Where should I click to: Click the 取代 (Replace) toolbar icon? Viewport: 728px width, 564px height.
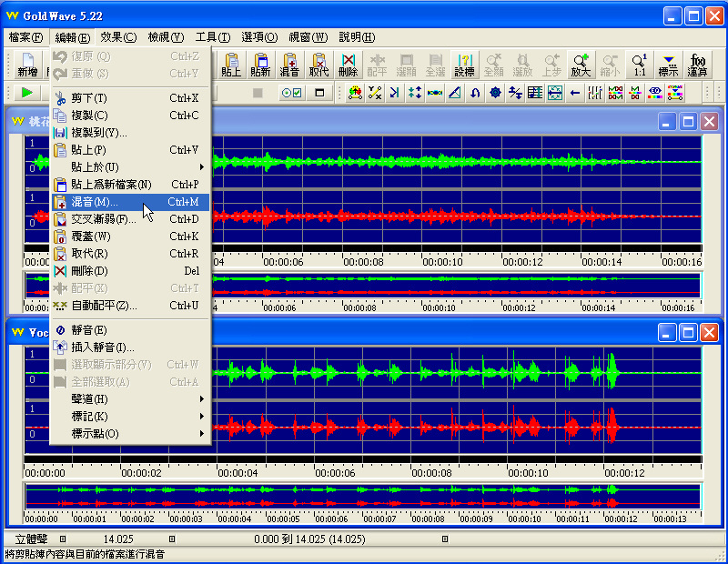(318, 64)
